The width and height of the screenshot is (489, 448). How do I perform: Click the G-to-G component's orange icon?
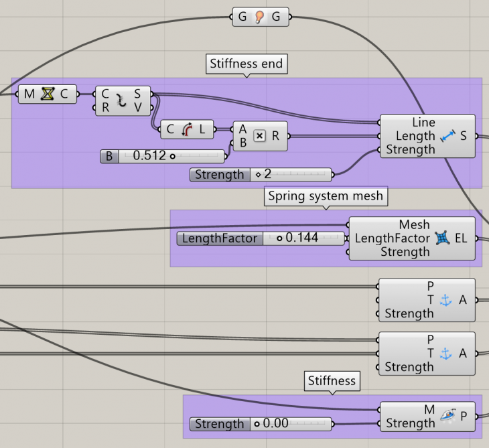pos(260,17)
